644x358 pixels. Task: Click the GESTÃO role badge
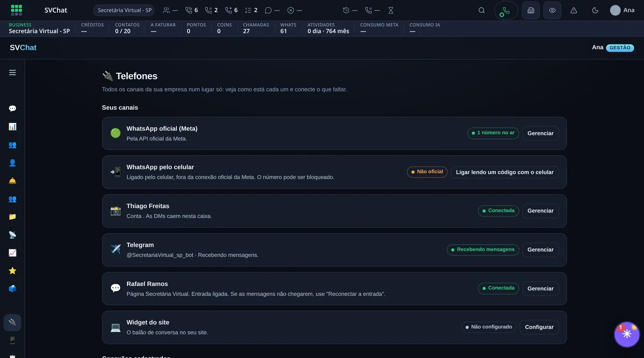[620, 48]
